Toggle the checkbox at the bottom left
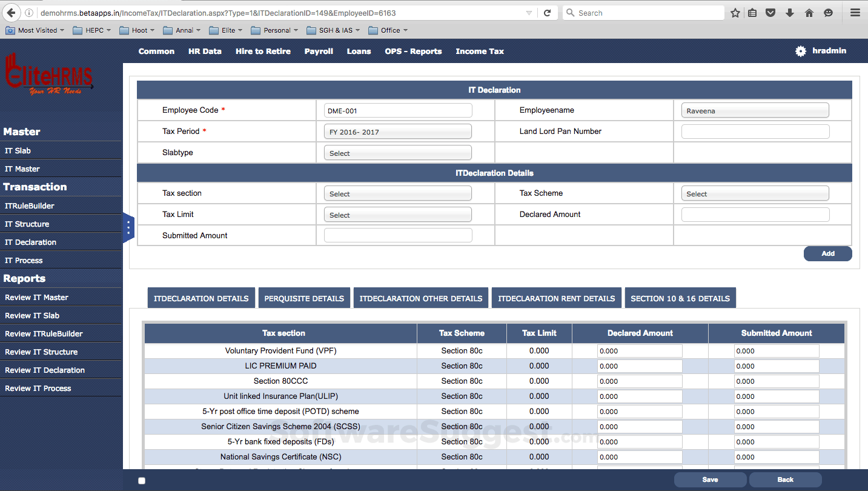Viewport: 868px width, 491px height. coord(141,480)
